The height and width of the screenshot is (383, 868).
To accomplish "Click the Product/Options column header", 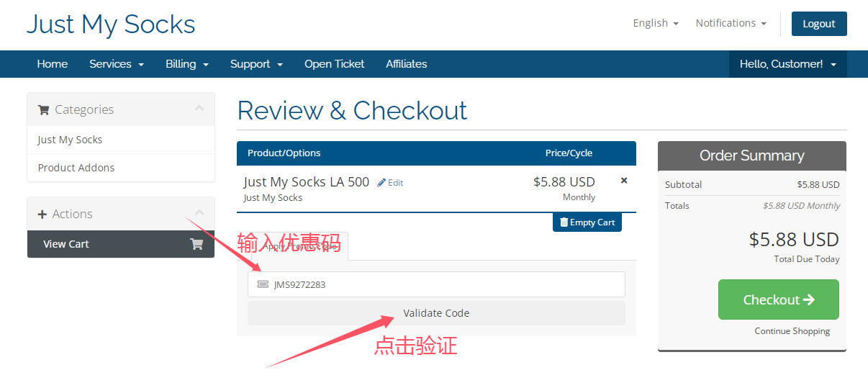I will click(x=284, y=153).
